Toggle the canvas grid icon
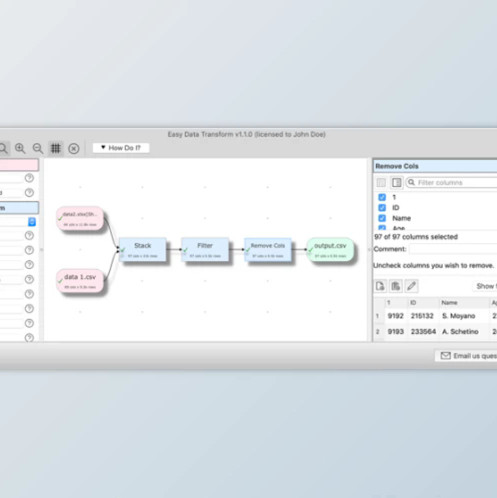Viewport: 497px width, 498px height. click(x=56, y=148)
